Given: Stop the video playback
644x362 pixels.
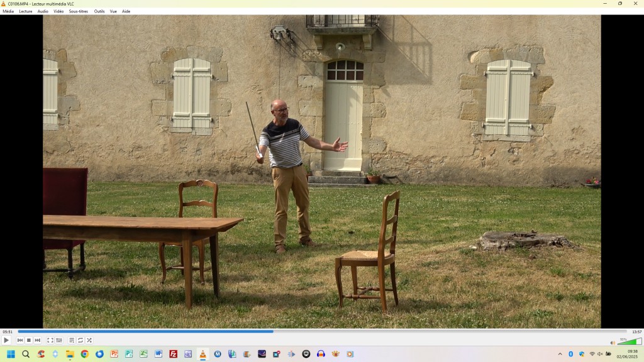Looking at the screenshot, I should click(29, 340).
